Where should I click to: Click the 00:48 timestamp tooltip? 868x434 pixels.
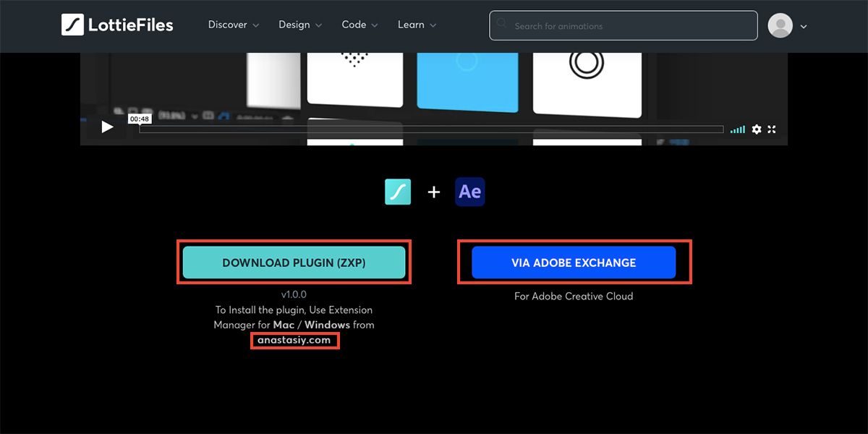(x=140, y=119)
